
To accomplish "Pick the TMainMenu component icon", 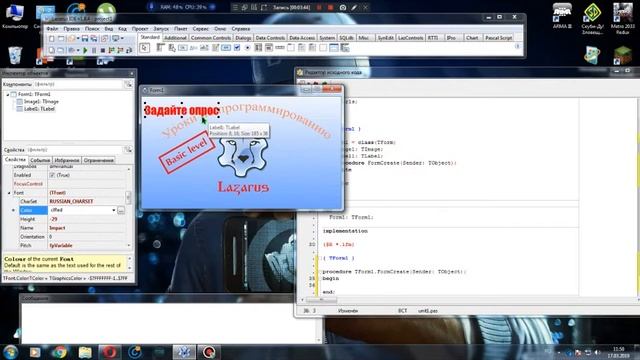I will tap(160, 48).
